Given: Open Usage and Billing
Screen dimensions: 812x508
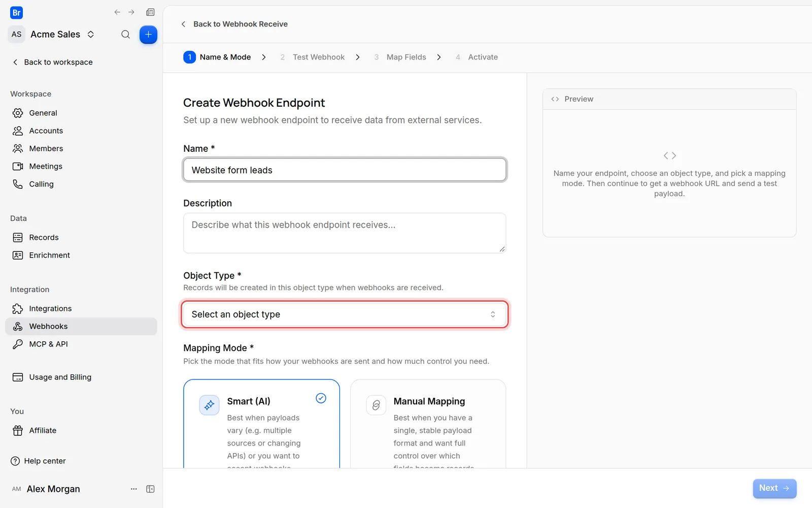Looking at the screenshot, I should tap(81, 377).
